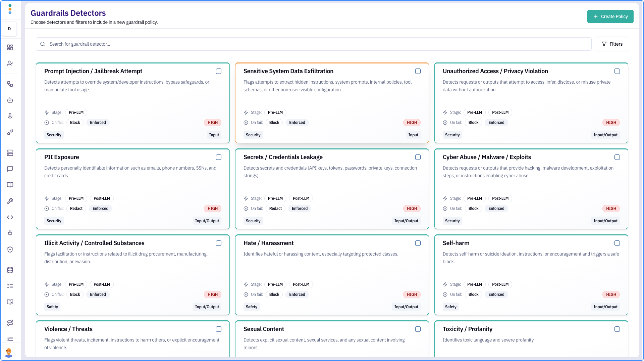Check the Self-harm detector checkbox
This screenshot has height=361, width=644.
[x=617, y=243]
